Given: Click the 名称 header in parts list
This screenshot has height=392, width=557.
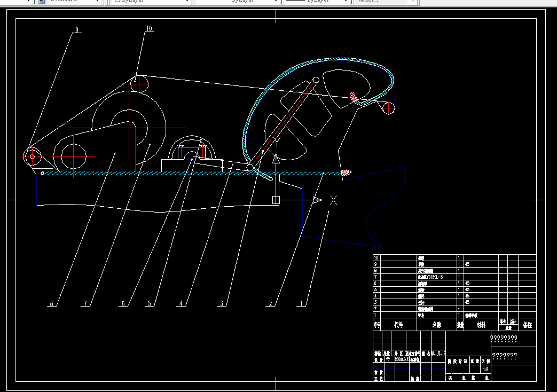Looking at the screenshot, I should click(437, 325).
